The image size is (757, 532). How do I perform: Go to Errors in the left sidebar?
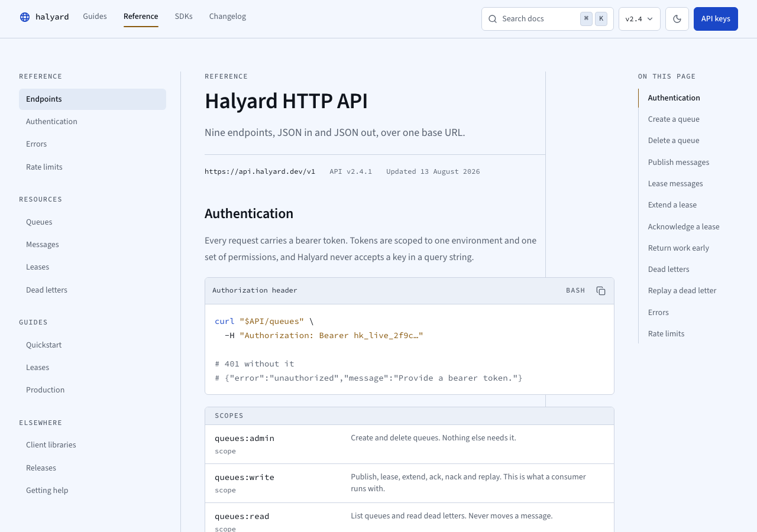click(x=92, y=144)
